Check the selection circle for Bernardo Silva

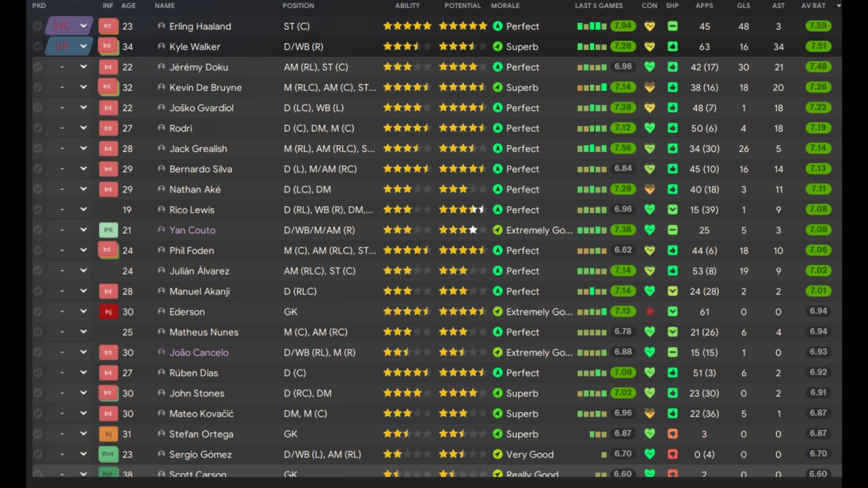click(37, 169)
